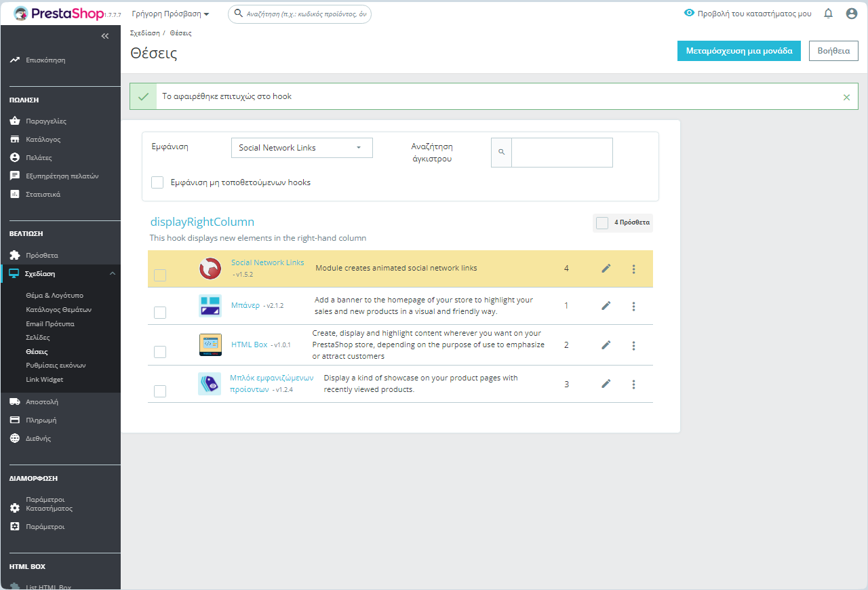Collapse the sidebar with double-chevron icon
This screenshot has width=868, height=590.
pos(105,36)
